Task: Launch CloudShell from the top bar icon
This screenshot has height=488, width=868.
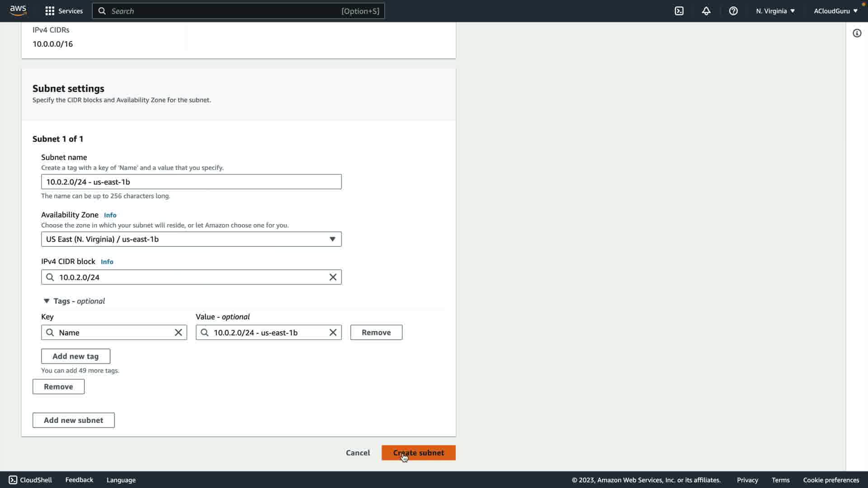Action: tap(679, 11)
